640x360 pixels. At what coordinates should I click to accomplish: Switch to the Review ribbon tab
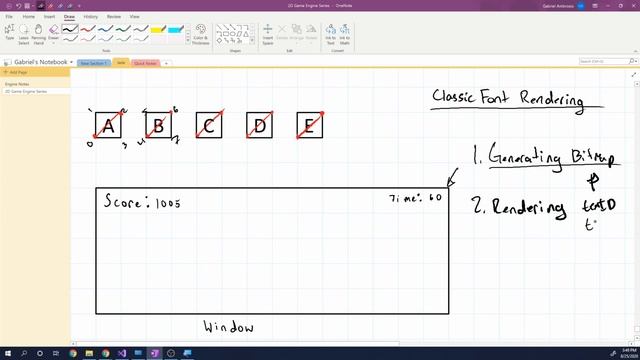(x=114, y=17)
